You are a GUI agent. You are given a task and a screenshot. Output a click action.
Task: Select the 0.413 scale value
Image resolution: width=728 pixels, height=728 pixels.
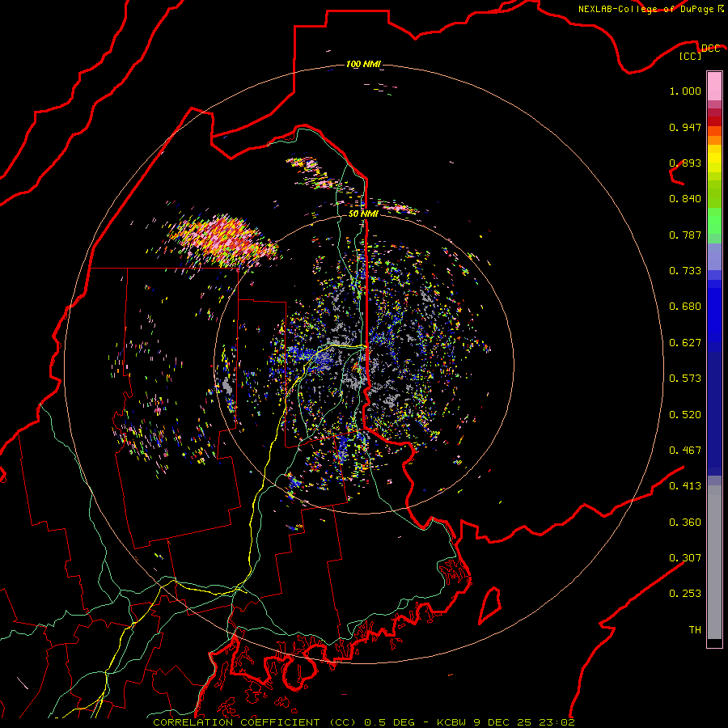[685, 486]
